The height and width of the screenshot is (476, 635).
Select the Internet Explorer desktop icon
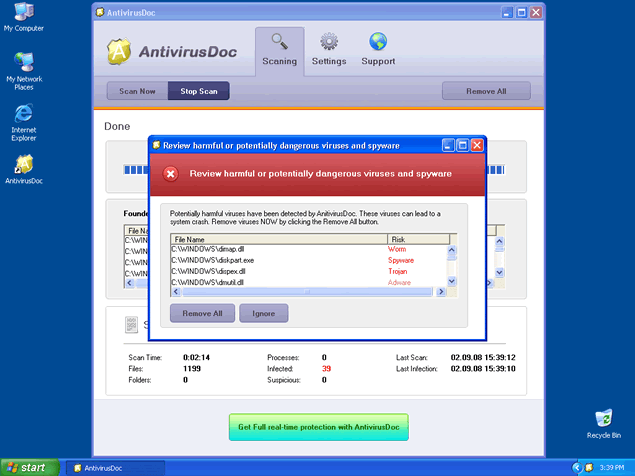tap(24, 118)
